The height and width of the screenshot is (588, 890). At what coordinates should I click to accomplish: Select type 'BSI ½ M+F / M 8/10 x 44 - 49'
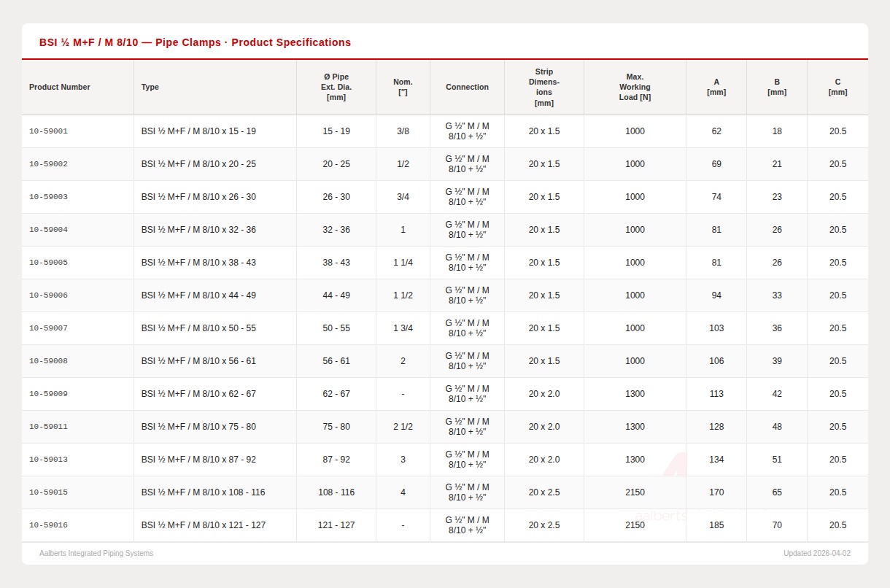coord(198,295)
